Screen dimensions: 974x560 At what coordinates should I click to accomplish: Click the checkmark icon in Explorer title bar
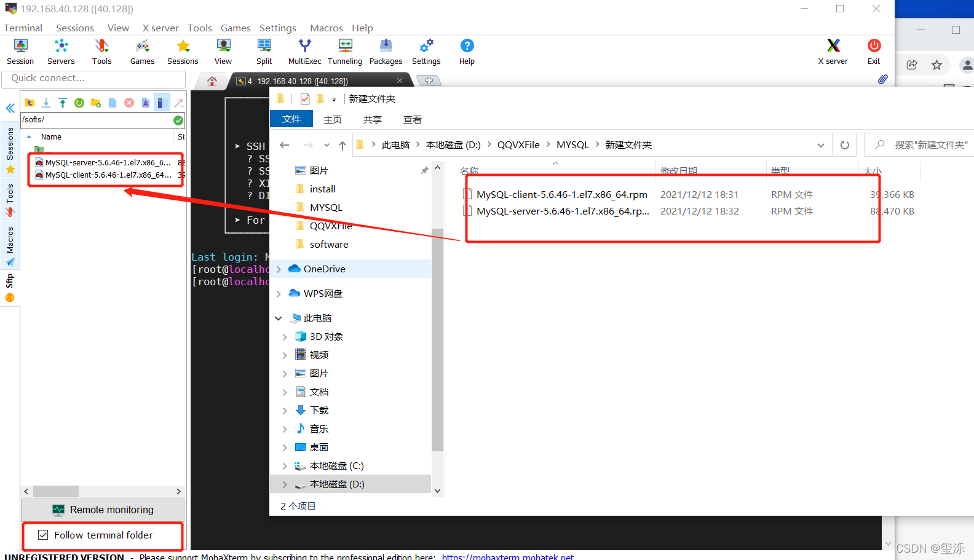pyautogui.click(x=305, y=99)
